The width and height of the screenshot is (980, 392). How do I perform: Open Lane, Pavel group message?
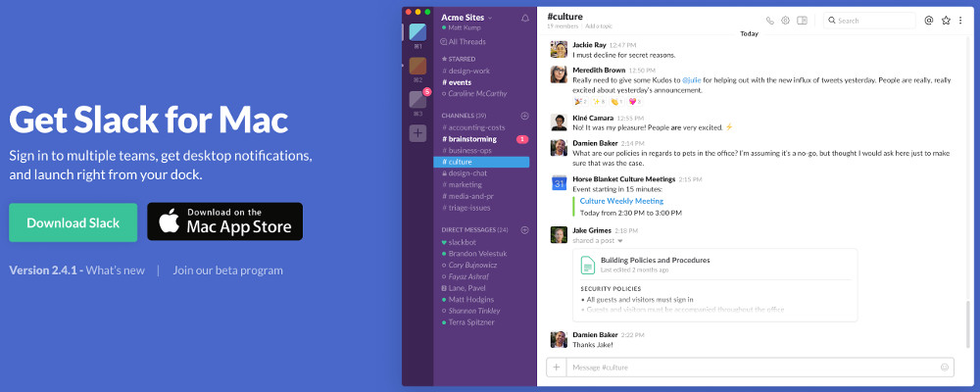click(x=464, y=288)
